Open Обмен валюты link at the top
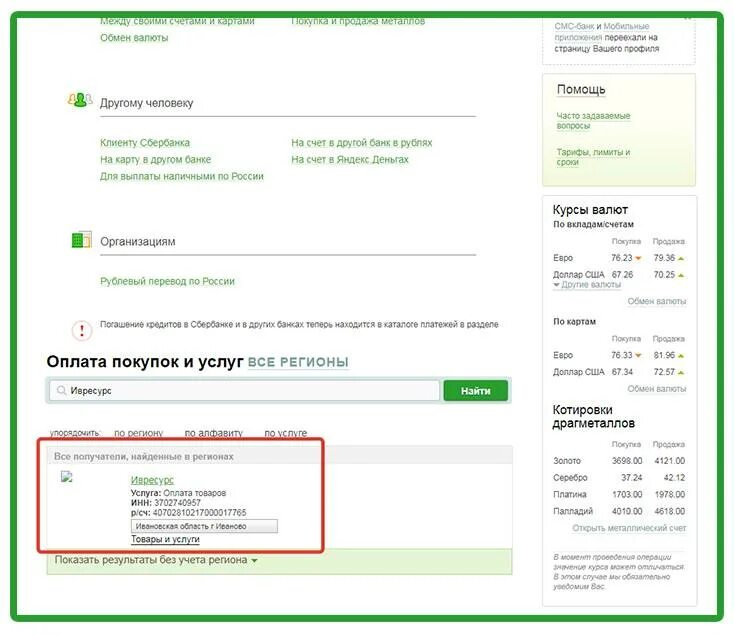 (134, 37)
